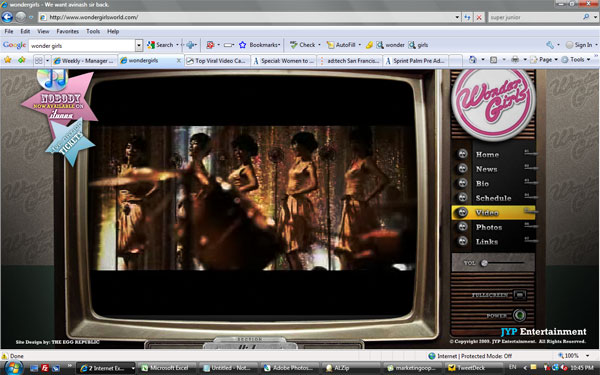600x375 pixels.
Task: Open the Favorites menu
Action: pos(68,31)
